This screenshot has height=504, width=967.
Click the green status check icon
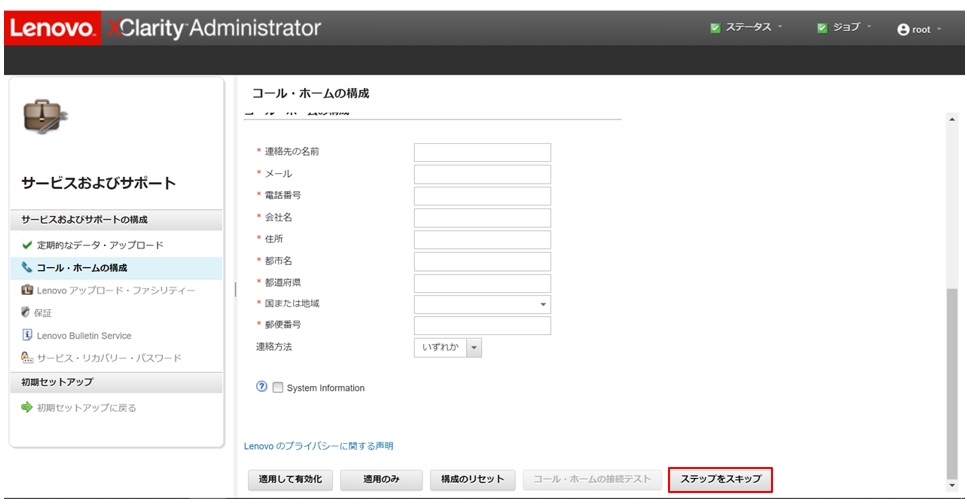[x=715, y=28]
